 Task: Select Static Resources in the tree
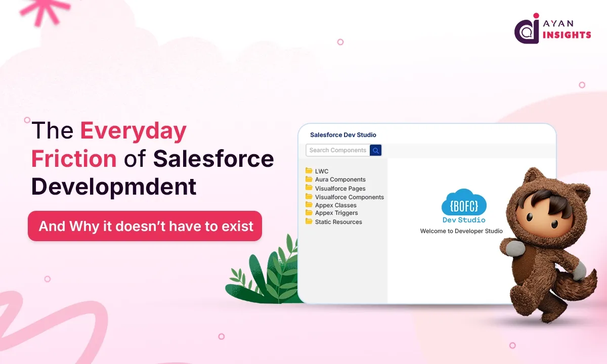(338, 222)
